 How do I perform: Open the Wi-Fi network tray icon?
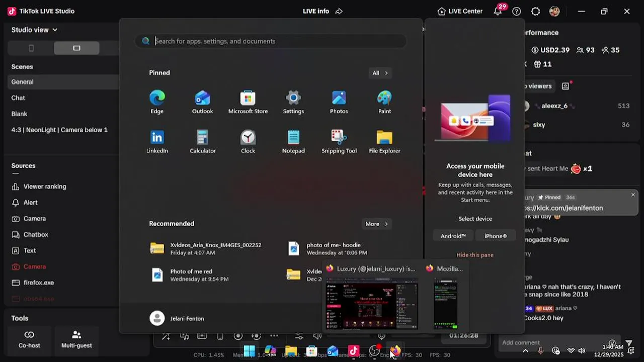571,350
